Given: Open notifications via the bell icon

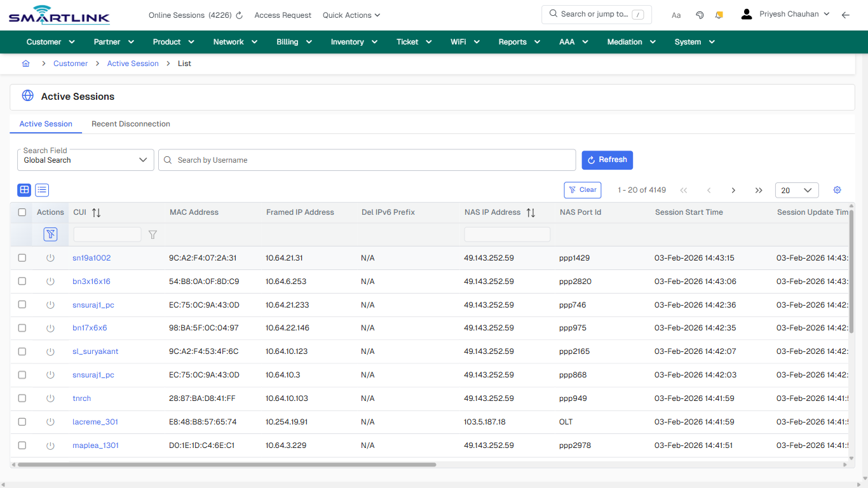Looking at the screenshot, I should tap(719, 14).
